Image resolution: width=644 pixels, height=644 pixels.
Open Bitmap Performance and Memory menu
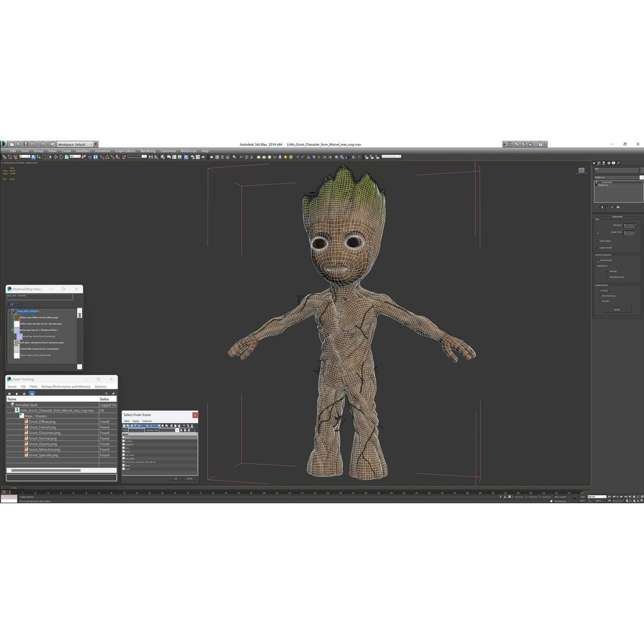66,386
